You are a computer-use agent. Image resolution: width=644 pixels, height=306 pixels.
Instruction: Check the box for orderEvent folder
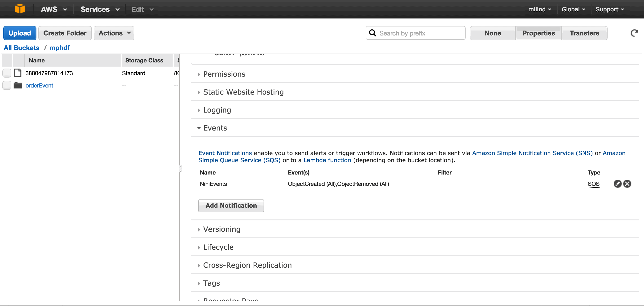click(x=7, y=85)
